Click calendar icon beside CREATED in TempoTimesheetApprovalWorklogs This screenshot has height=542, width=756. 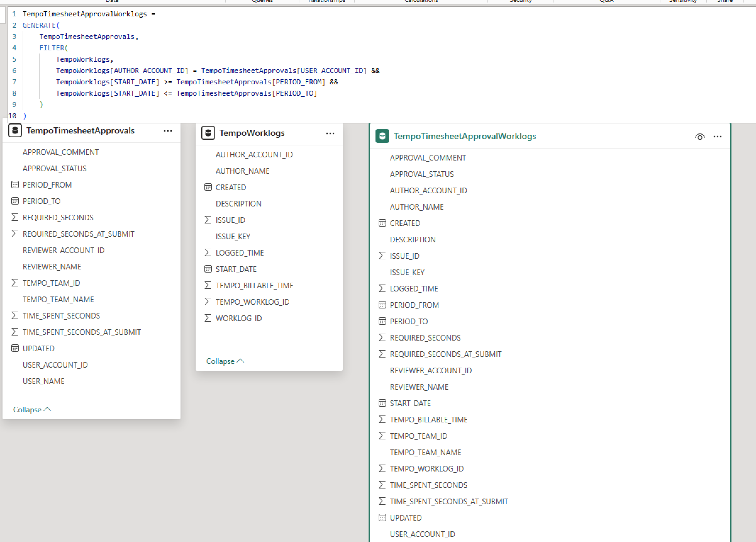click(382, 223)
